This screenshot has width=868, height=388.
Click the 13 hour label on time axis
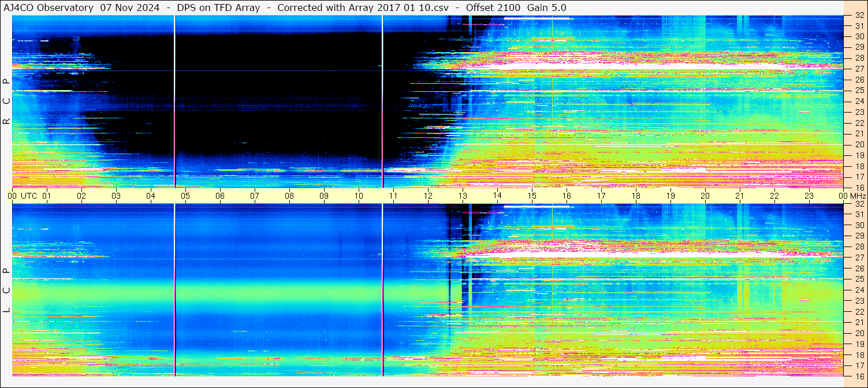tap(463, 196)
